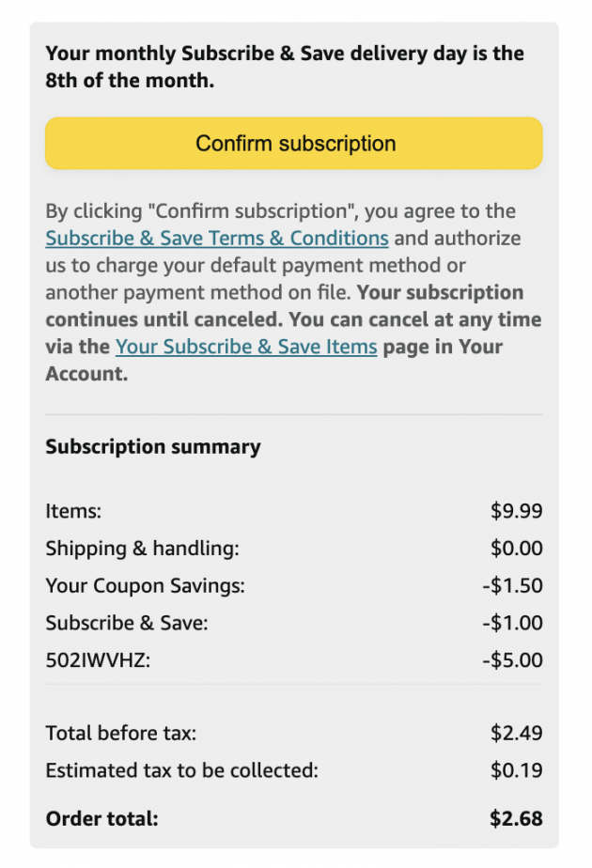
Task: Click the Confirm subscription button
Action: [294, 144]
